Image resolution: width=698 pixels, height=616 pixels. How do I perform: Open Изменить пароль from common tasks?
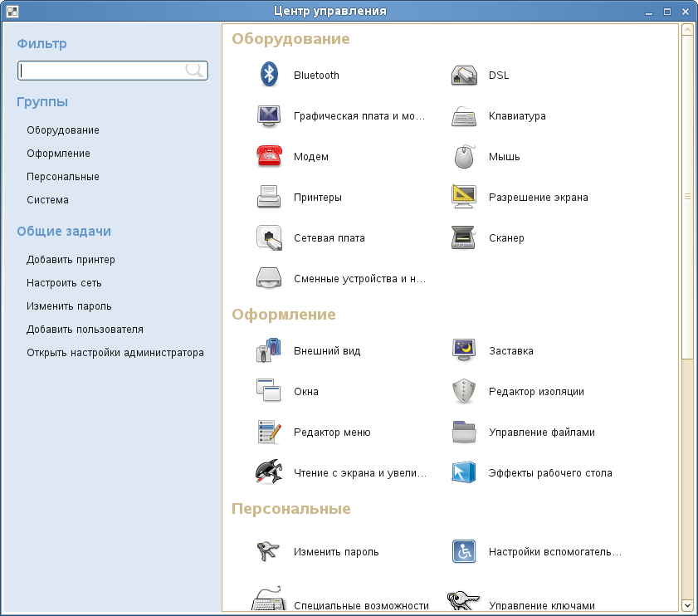point(69,306)
